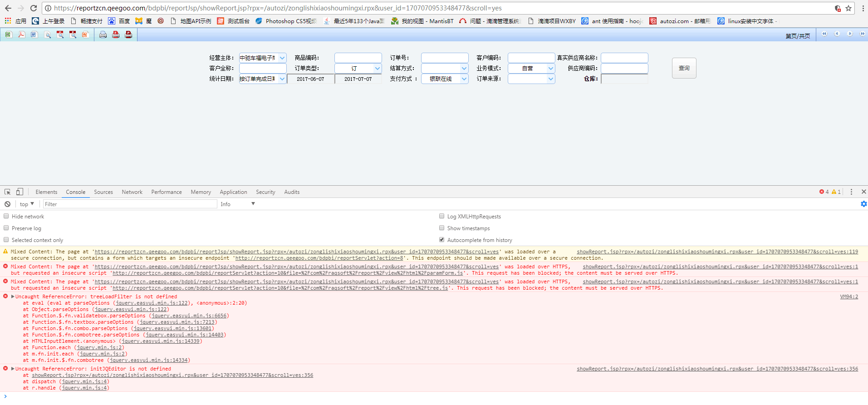Switch to the Network tab
The image size is (868, 405).
[132, 192]
